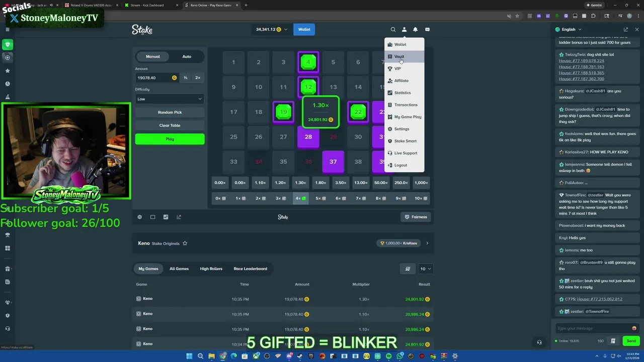Open Statistics menu item
Screen dimensions: 644x362
[404, 93]
